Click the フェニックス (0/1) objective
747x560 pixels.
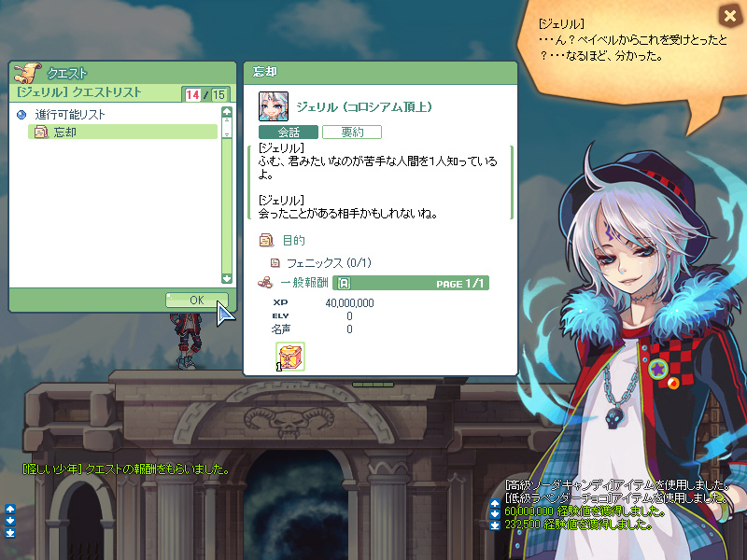(329, 263)
